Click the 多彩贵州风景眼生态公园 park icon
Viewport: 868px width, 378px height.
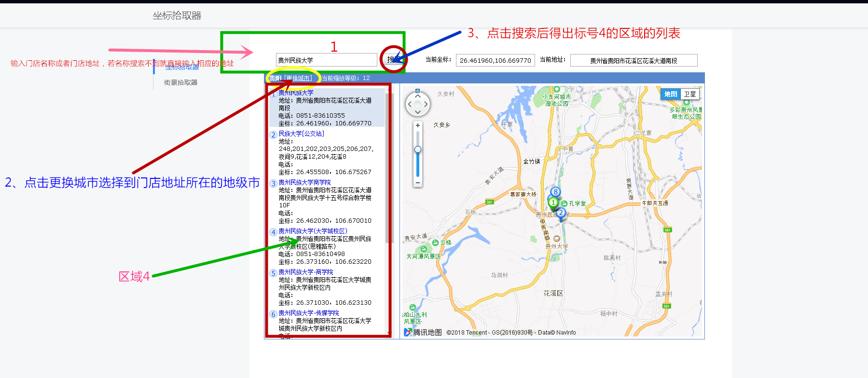tap(686, 103)
